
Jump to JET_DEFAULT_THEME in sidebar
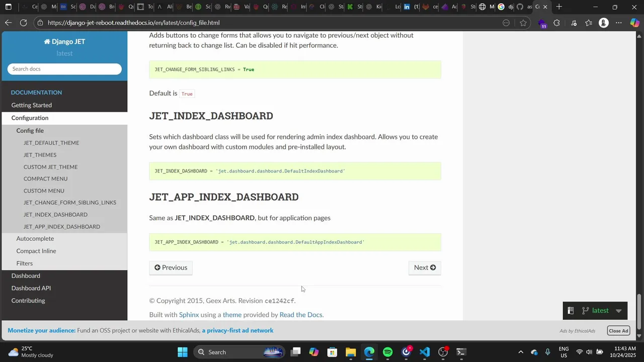(51, 143)
